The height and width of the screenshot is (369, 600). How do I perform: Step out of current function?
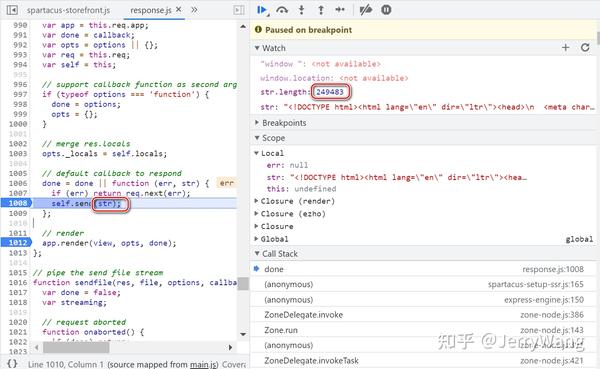[x=321, y=10]
